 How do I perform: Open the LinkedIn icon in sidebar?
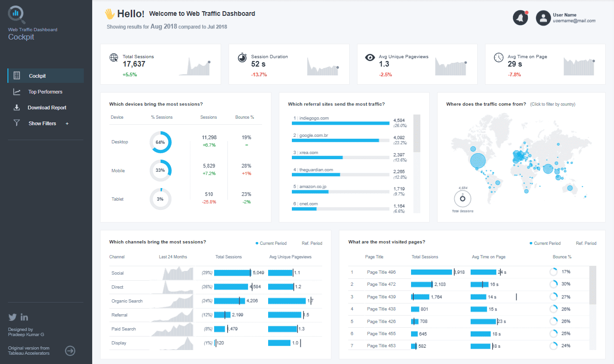(24, 317)
